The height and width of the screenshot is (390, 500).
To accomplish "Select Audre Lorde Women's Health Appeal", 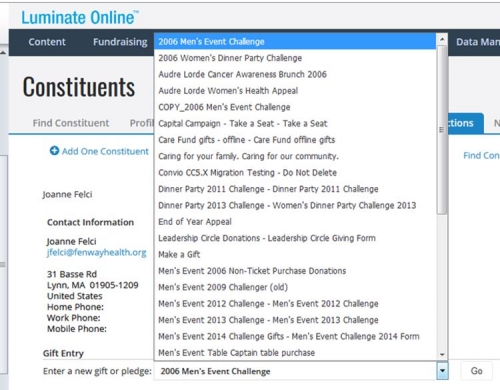I will (295, 91).
